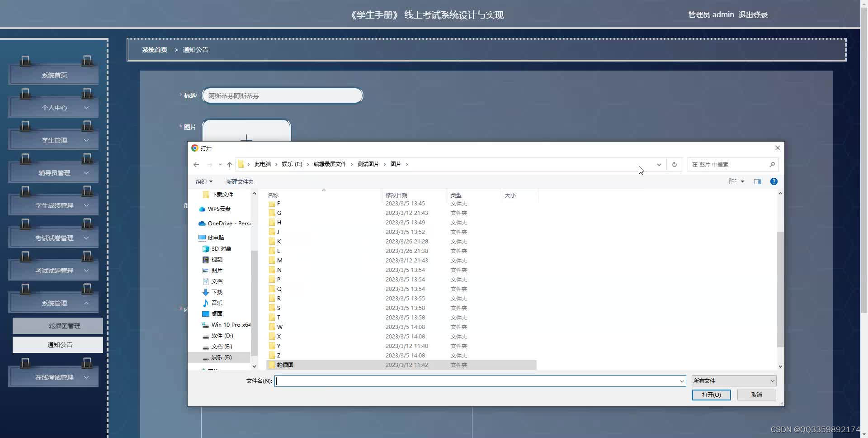This screenshot has height=438, width=868.
Task: Open view options dropdown arrow
Action: pyautogui.click(x=742, y=181)
